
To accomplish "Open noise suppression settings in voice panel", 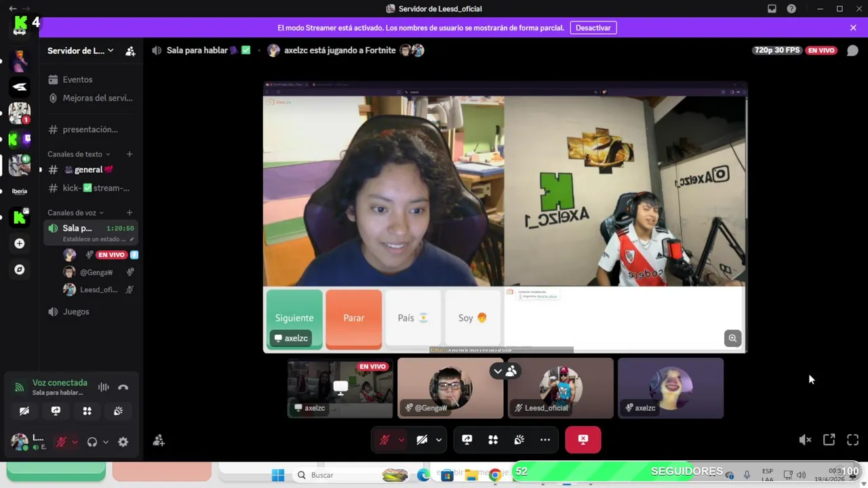I will coord(103,387).
